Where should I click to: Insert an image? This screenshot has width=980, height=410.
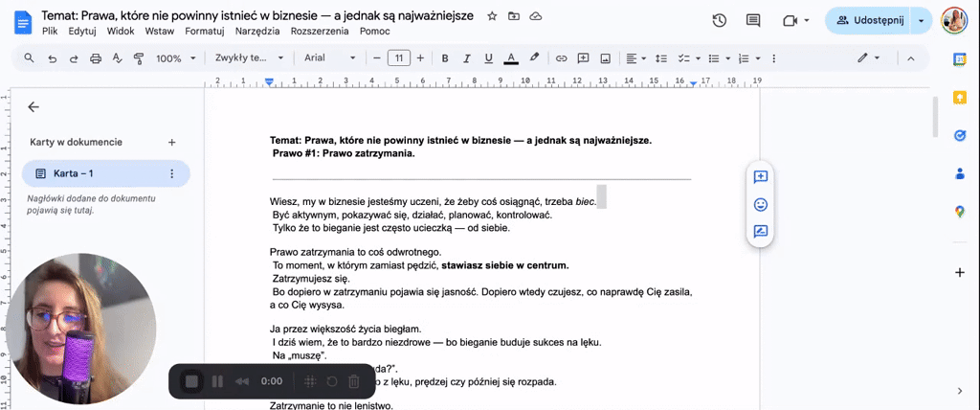pyautogui.click(x=605, y=58)
